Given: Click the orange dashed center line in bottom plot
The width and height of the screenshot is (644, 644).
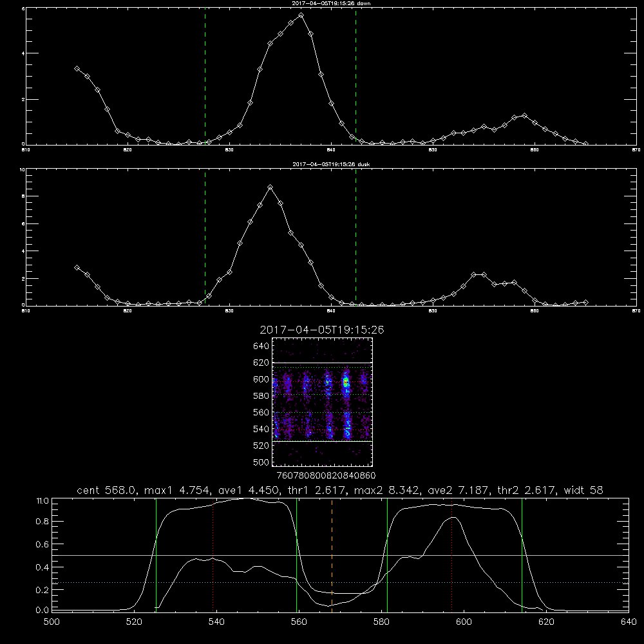Looking at the screenshot, I should (332, 555).
